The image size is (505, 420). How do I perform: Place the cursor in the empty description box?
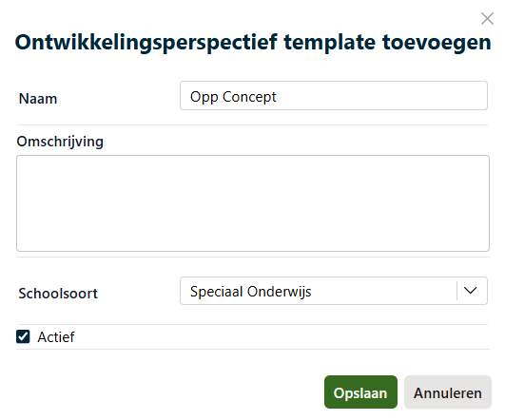[x=253, y=203]
